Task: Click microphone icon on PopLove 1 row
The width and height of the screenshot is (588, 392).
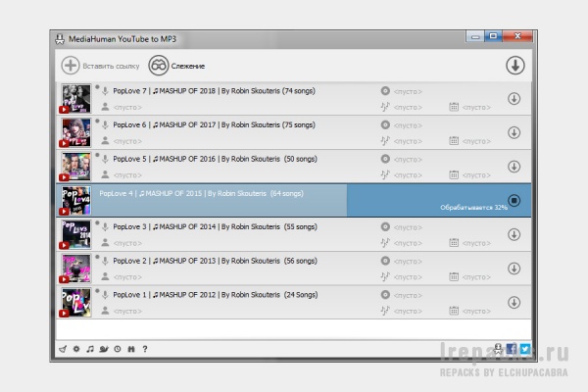Action: coord(106,295)
